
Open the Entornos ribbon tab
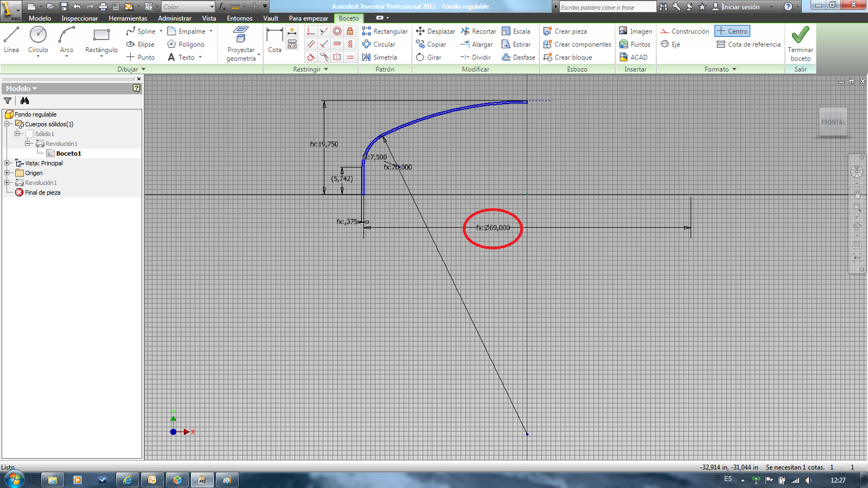tap(240, 18)
